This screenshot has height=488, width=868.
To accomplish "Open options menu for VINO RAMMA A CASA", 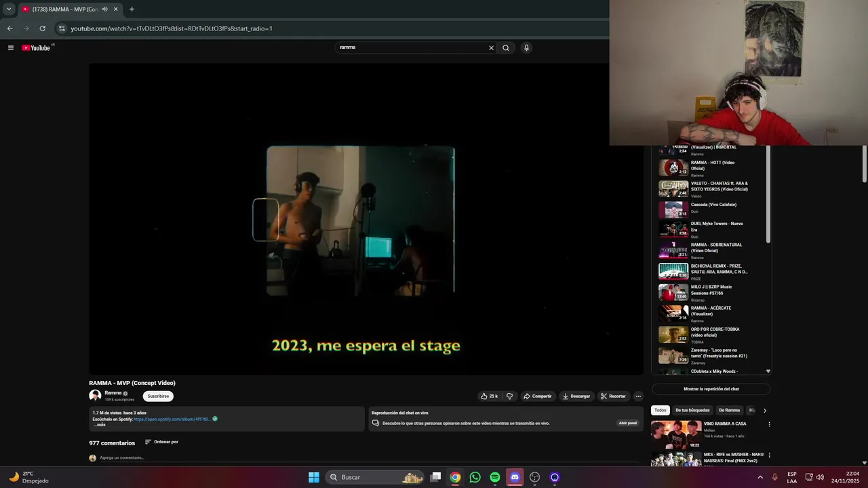I will (769, 424).
